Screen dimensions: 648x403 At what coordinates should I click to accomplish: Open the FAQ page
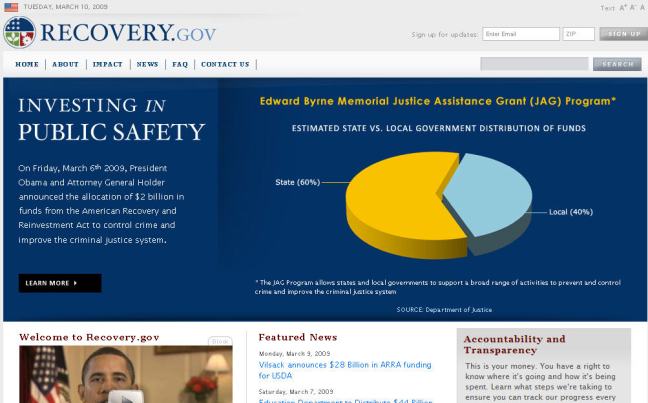(x=180, y=64)
